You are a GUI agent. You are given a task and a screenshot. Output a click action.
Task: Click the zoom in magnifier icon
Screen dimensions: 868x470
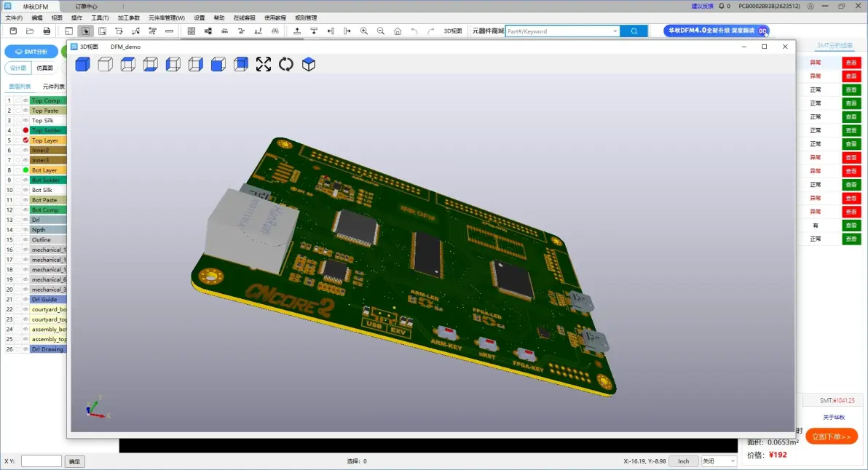363,31
